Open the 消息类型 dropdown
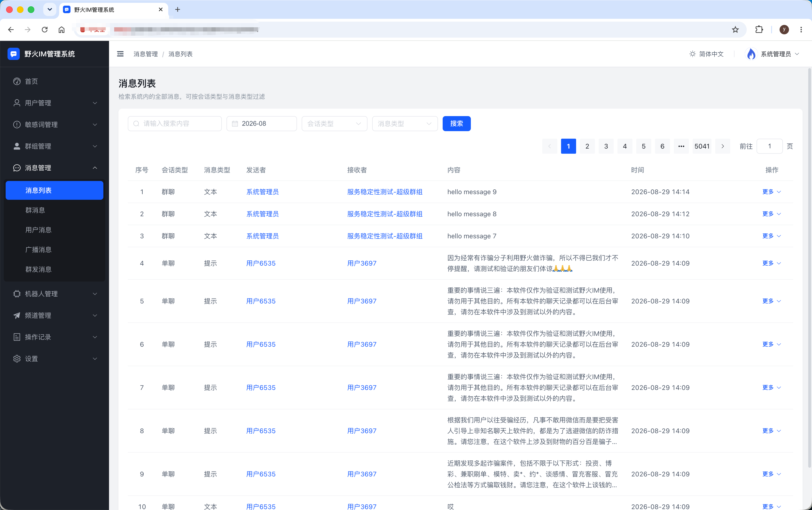Image resolution: width=812 pixels, height=510 pixels. (405, 124)
